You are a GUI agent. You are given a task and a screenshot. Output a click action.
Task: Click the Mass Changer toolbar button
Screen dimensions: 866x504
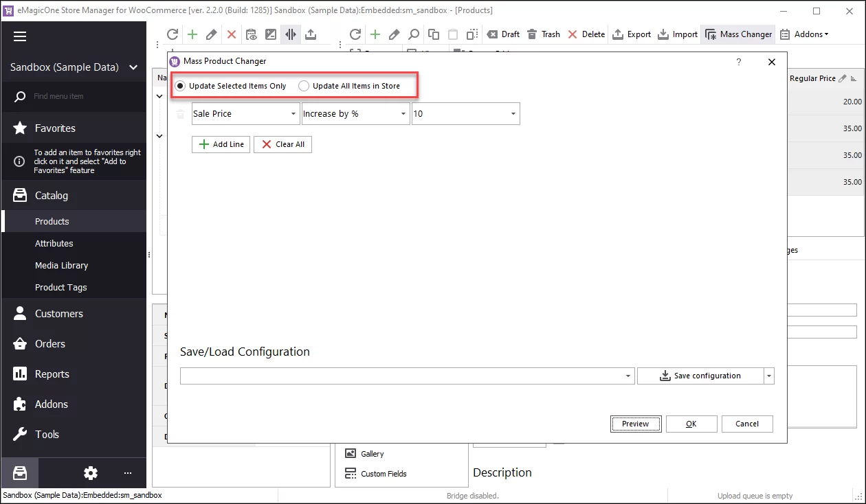coord(738,34)
